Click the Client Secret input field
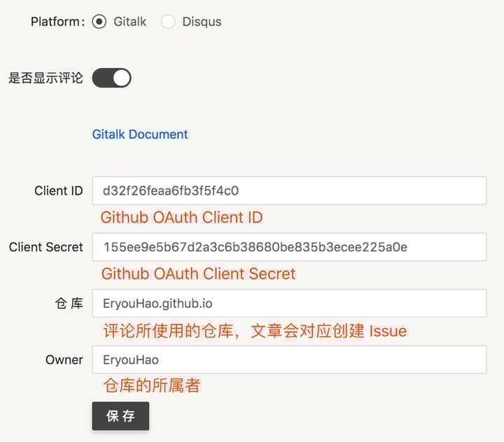The height and width of the screenshot is (442, 504). coord(289,247)
